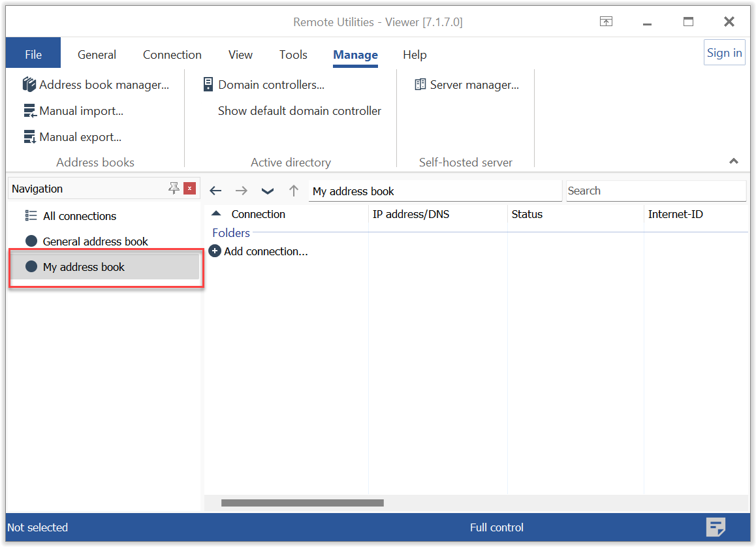
Task: Open the File menu
Action: [x=33, y=55]
